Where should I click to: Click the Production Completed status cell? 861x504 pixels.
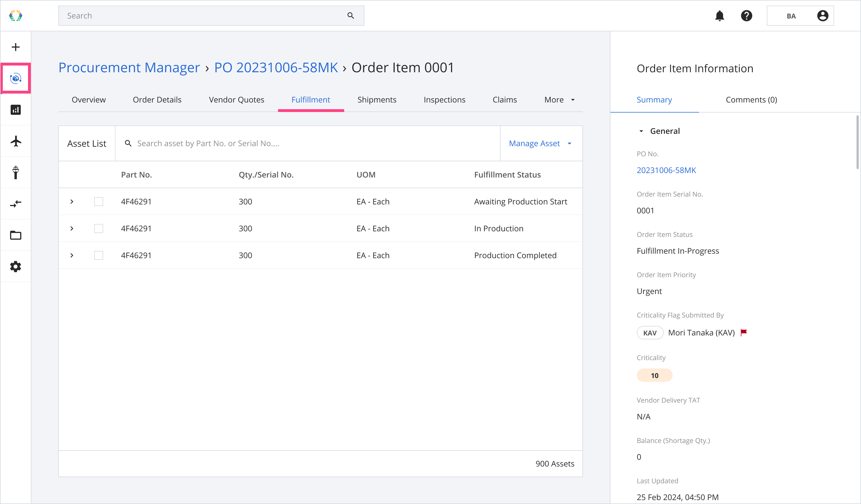pos(515,256)
